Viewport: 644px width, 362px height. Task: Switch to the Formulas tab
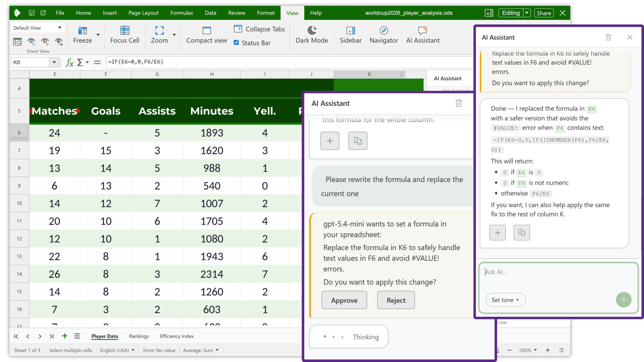[x=181, y=13]
